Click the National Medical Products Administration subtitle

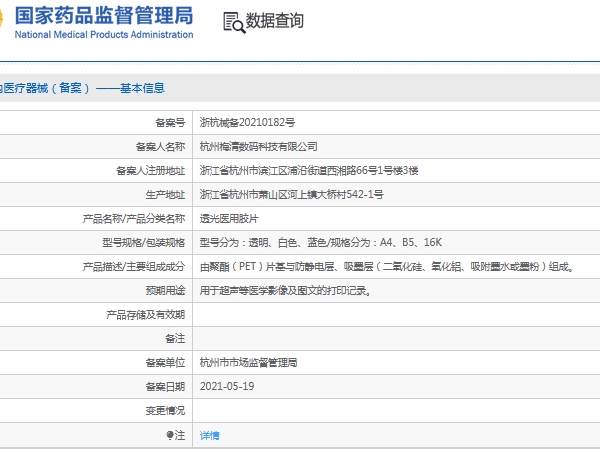(104, 34)
